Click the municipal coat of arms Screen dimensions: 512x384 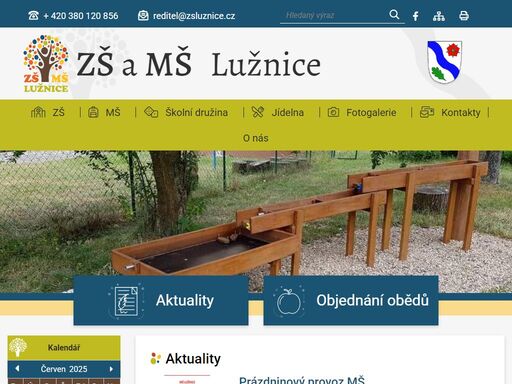coord(444,62)
